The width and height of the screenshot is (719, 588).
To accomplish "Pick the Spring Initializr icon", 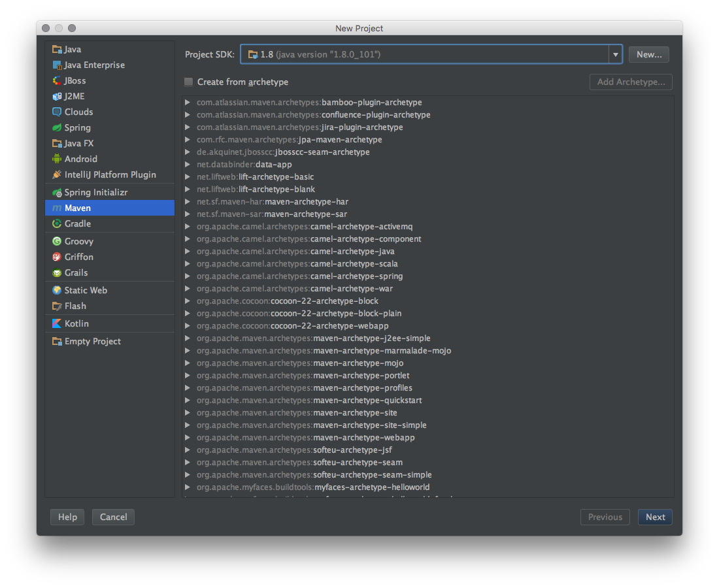I will (x=58, y=193).
